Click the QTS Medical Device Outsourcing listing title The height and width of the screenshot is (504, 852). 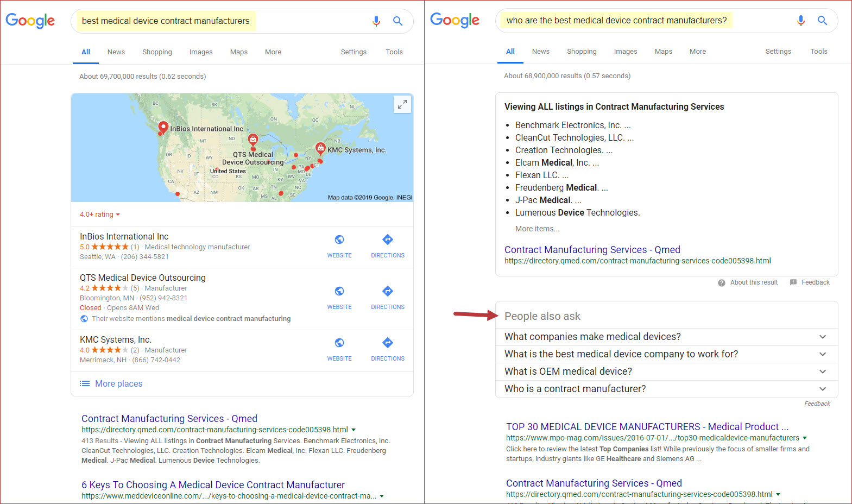(143, 278)
